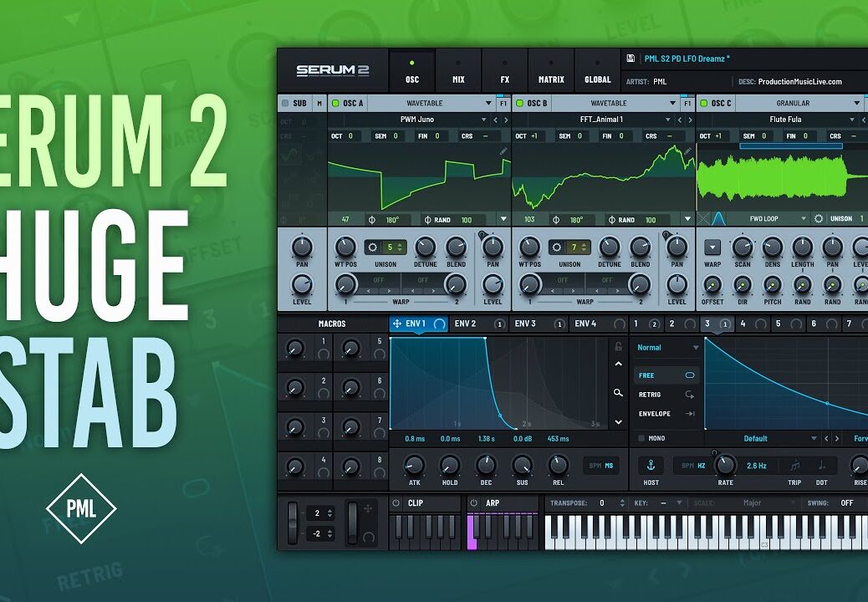Click the OSC A phase symbol icon

(x=372, y=220)
